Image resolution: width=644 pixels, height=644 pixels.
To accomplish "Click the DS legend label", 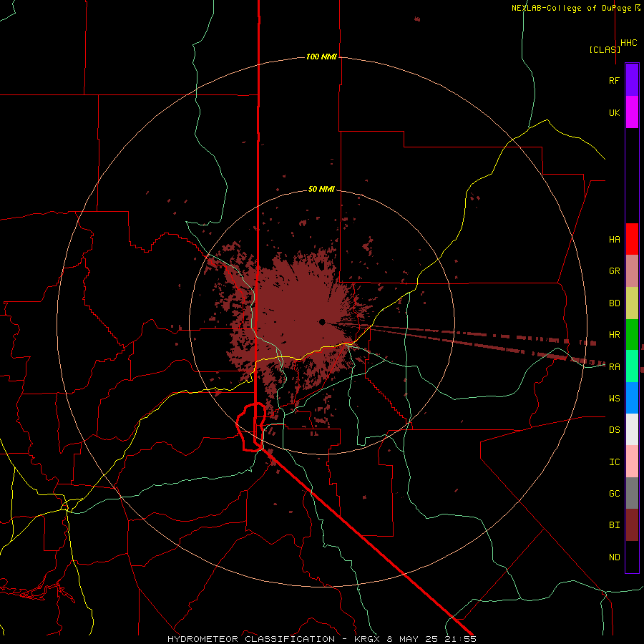I will 614,430.
